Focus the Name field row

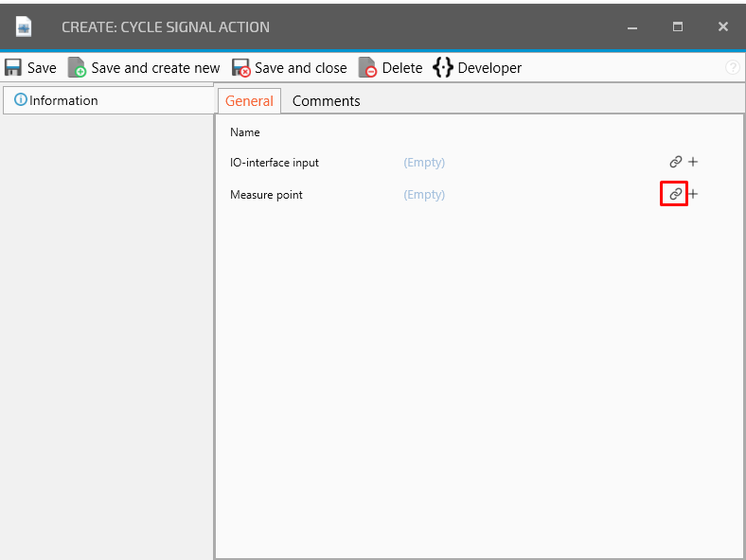[473, 132]
